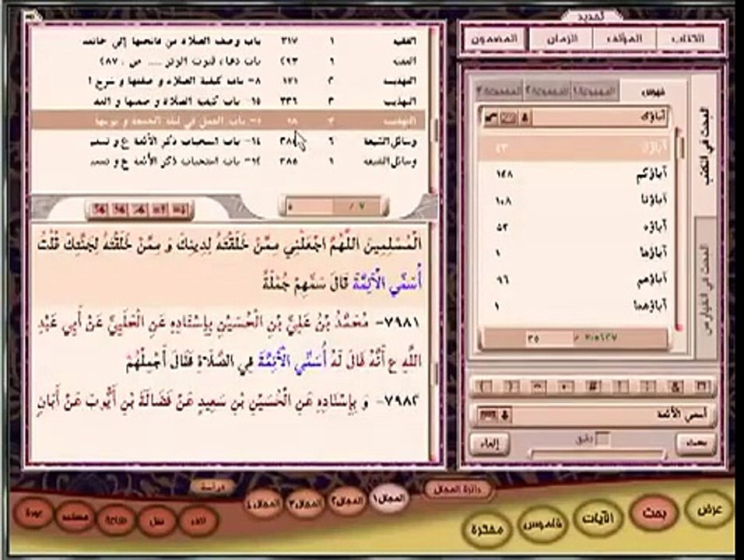Viewport: 744px width, 560px height.
Task: Click the hash (#) operator icon
Action: click(x=593, y=387)
